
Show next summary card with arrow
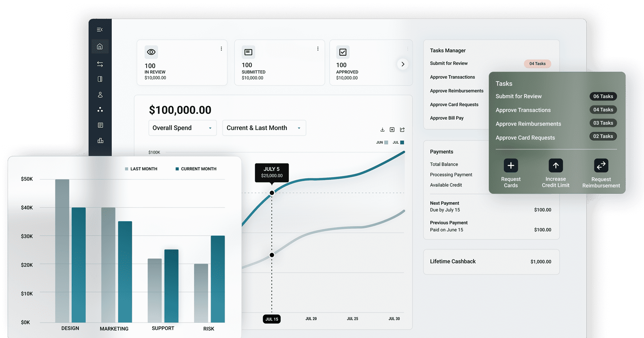click(403, 64)
